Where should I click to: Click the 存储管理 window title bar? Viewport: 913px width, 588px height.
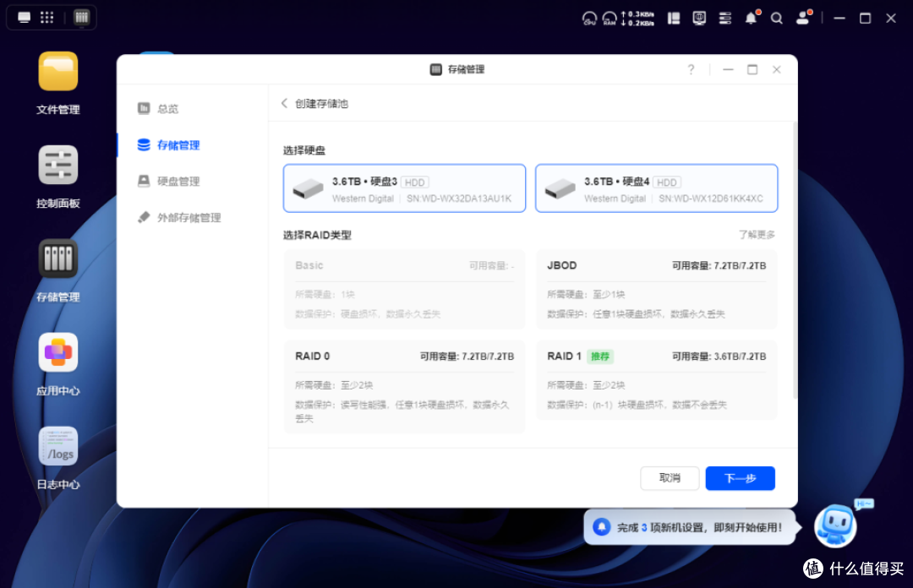pos(457,69)
